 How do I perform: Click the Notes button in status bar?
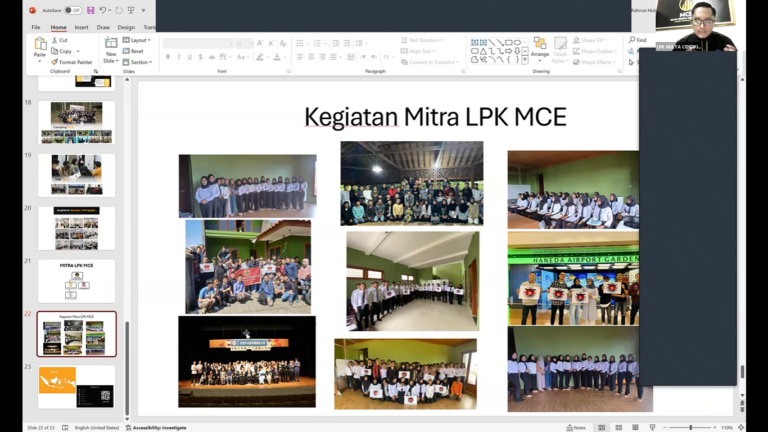click(576, 428)
